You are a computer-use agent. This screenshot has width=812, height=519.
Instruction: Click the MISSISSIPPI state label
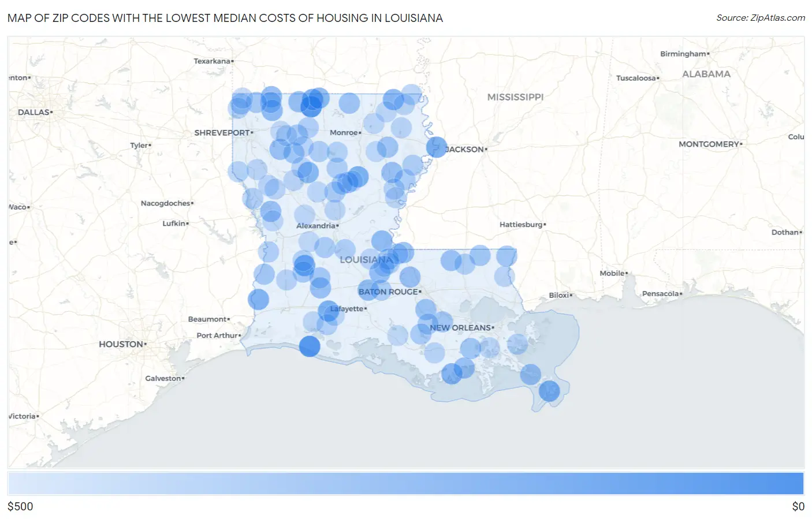click(x=515, y=97)
